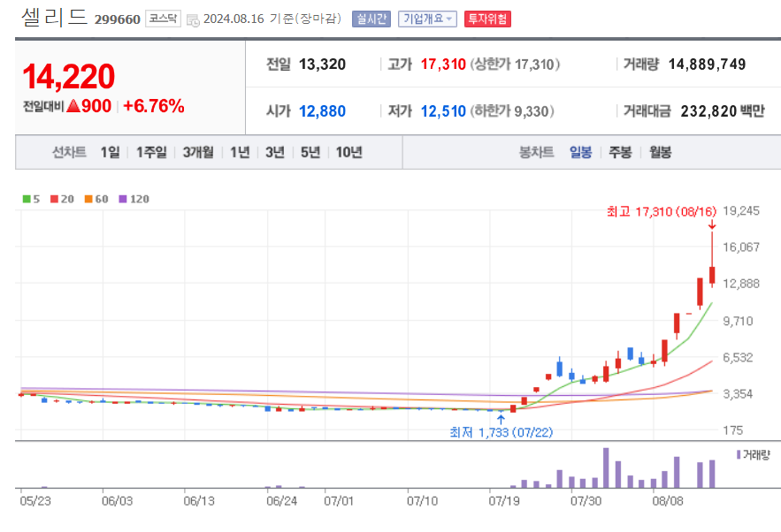Screen dimensions: 781x532
Task: Click the 전일 value 13,320
Action: coord(322,65)
